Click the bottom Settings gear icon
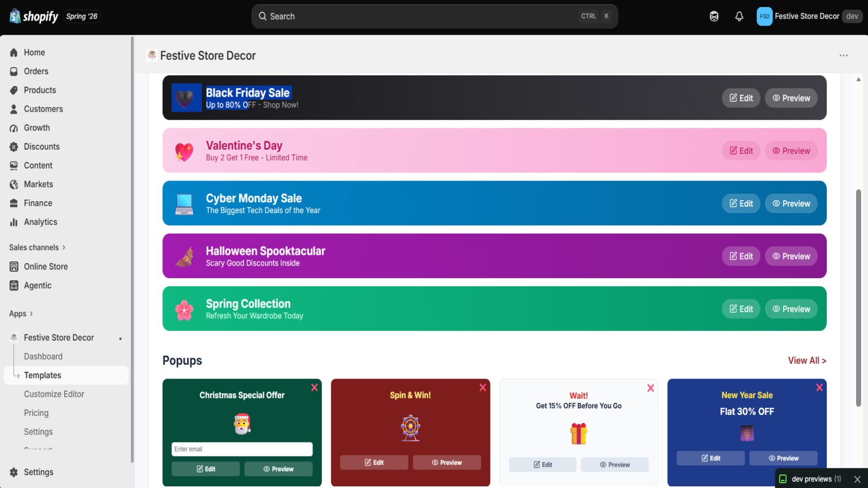The image size is (868, 488). [14, 472]
